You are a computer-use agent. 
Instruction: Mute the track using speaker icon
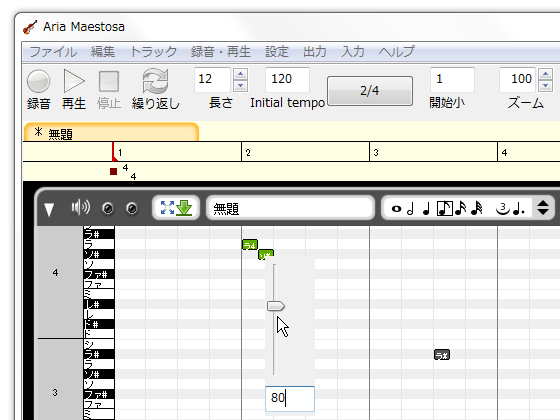tap(80, 208)
